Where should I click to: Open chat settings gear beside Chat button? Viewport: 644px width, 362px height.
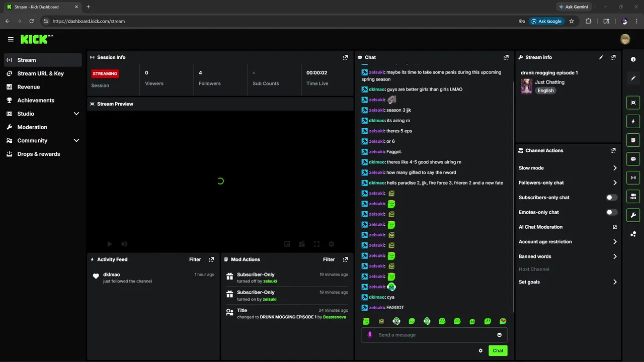(x=480, y=350)
